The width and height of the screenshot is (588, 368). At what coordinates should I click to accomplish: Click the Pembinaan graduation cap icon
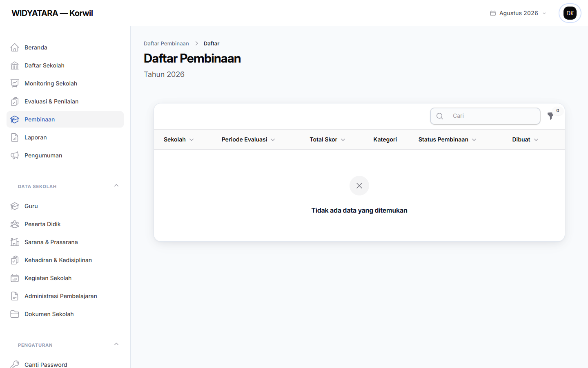pyautogui.click(x=15, y=119)
